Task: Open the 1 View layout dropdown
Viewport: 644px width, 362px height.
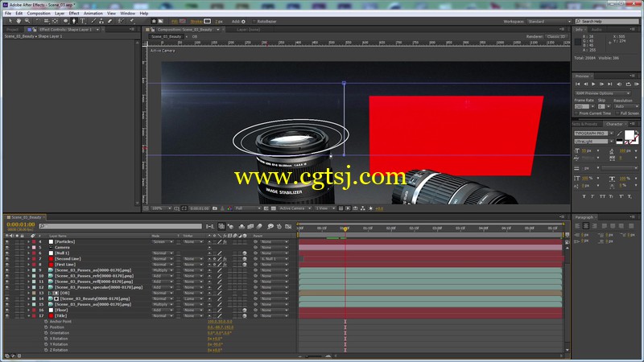Action: tap(325, 208)
